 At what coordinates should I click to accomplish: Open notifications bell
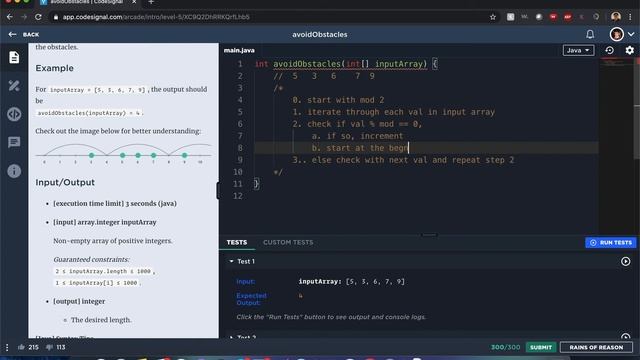590,34
